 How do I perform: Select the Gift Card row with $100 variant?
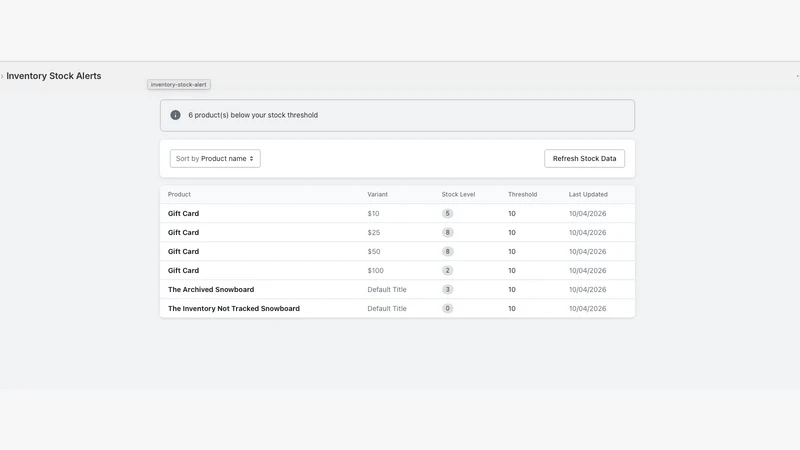pyautogui.click(x=397, y=270)
